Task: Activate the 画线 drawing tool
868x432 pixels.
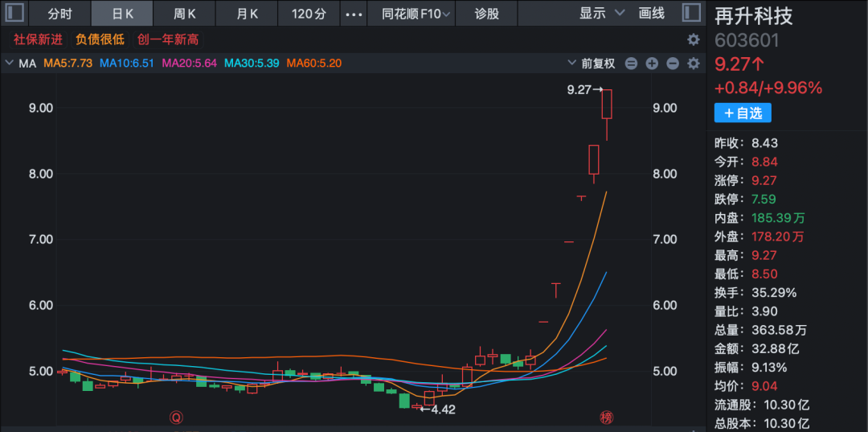Action: [651, 14]
